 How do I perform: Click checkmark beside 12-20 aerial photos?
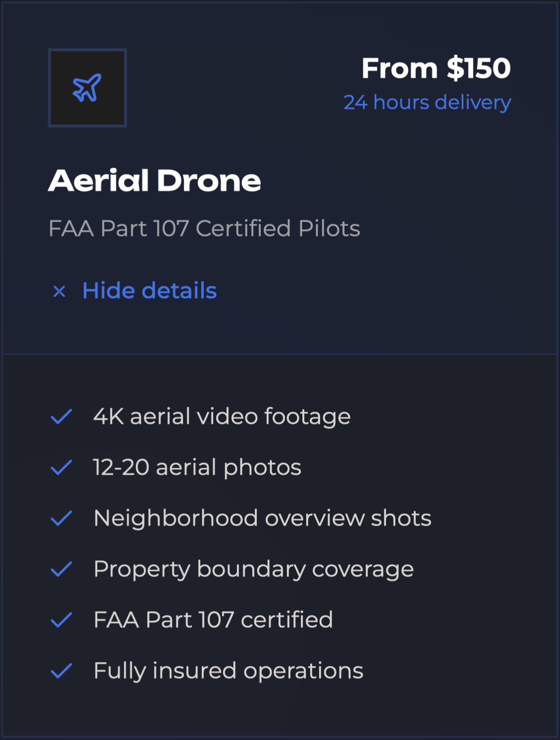61,468
